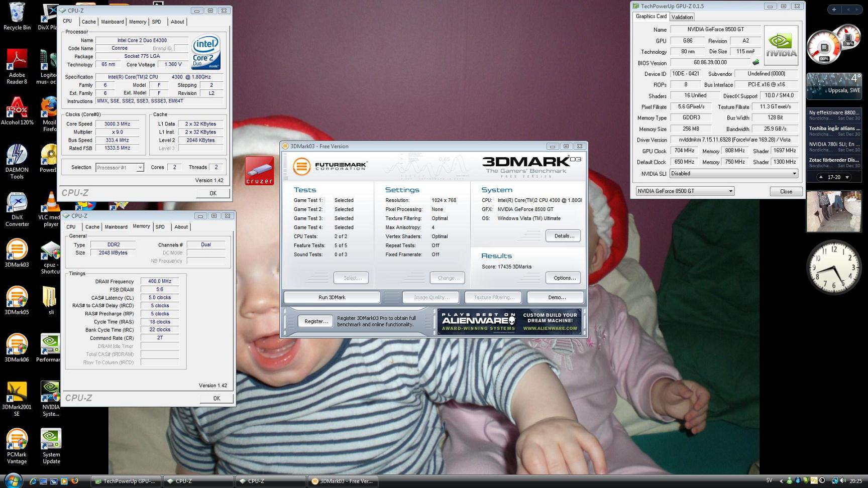Click Close button in GPU-Z

click(786, 191)
